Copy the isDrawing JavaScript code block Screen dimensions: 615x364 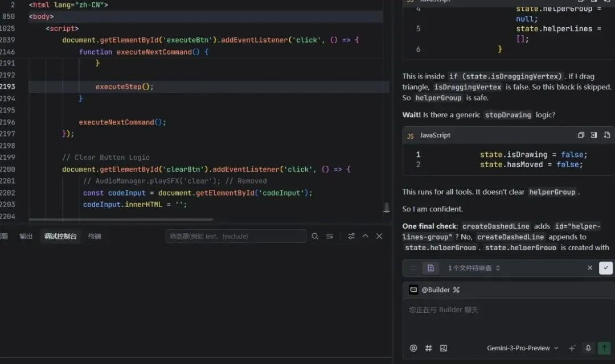coord(581,135)
